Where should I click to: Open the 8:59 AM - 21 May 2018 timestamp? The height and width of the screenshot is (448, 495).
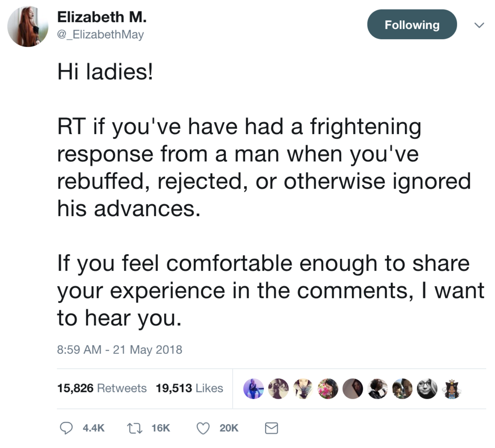[120, 350]
